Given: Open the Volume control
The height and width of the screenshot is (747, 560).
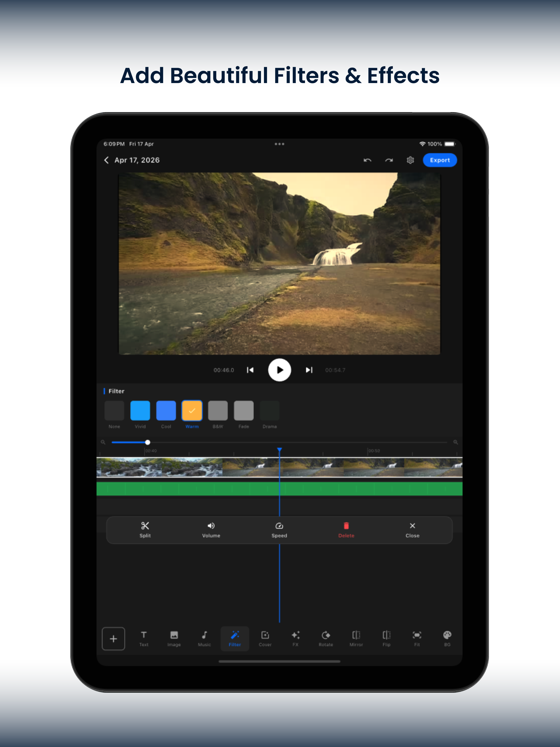Looking at the screenshot, I should point(211,530).
